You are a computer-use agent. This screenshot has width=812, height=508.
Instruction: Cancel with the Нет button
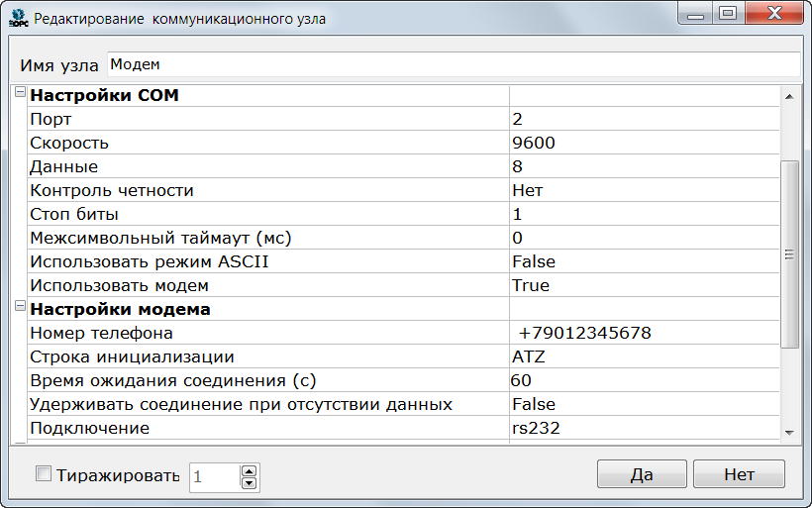click(739, 474)
